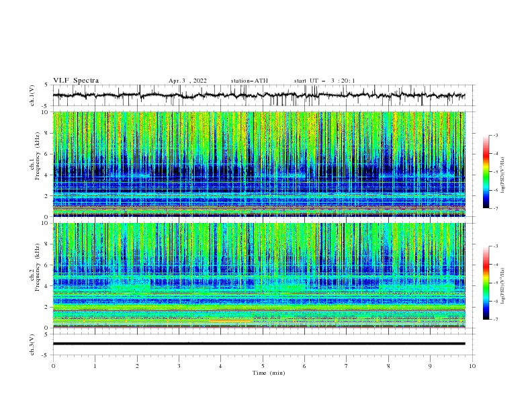Click the "VLF Spectra" plot title
532x411 pixels.
click(x=76, y=81)
